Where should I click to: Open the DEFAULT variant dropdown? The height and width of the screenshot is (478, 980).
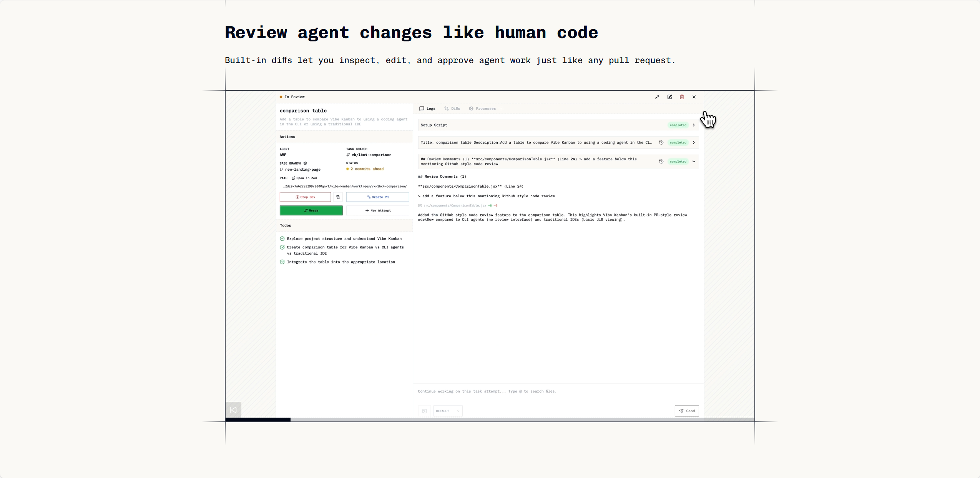click(x=448, y=411)
